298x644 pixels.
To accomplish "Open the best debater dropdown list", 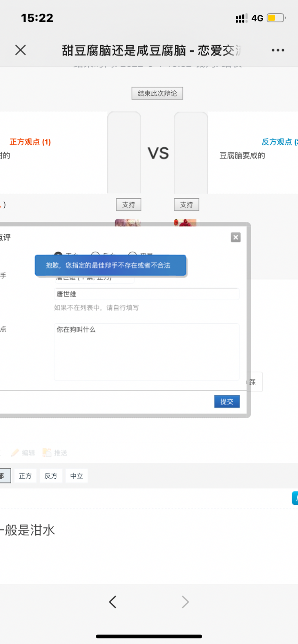I will point(94,279).
